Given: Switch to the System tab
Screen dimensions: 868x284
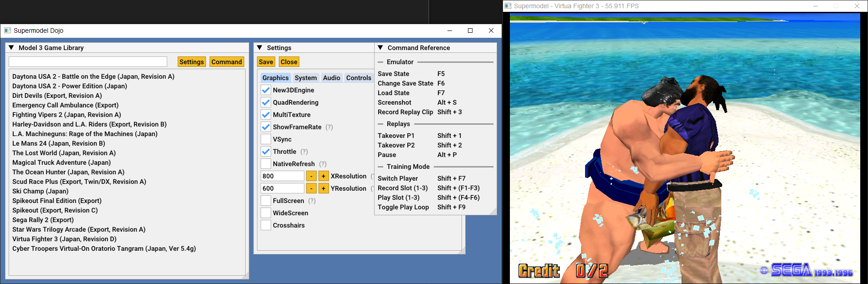Looking at the screenshot, I should pos(306,78).
